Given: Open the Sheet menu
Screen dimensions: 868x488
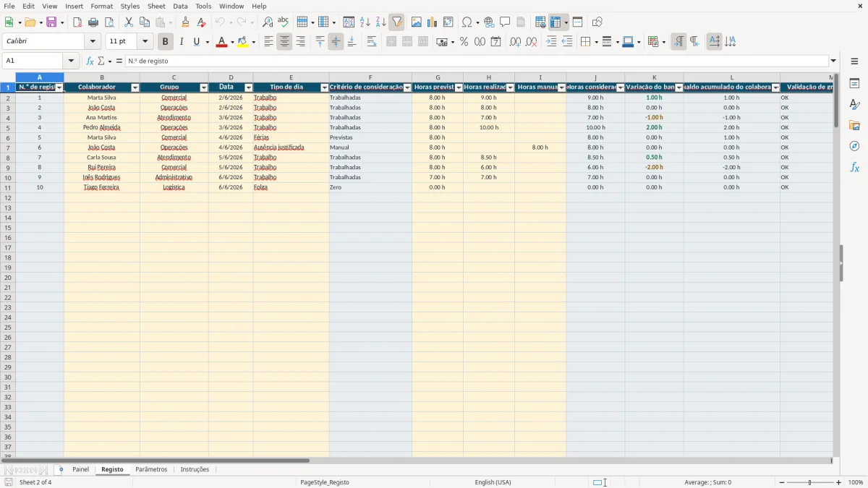Looking at the screenshot, I should (156, 6).
